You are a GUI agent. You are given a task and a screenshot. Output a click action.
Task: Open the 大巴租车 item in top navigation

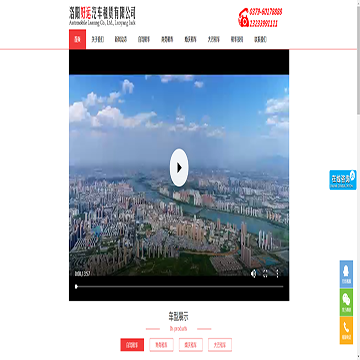[214, 39]
